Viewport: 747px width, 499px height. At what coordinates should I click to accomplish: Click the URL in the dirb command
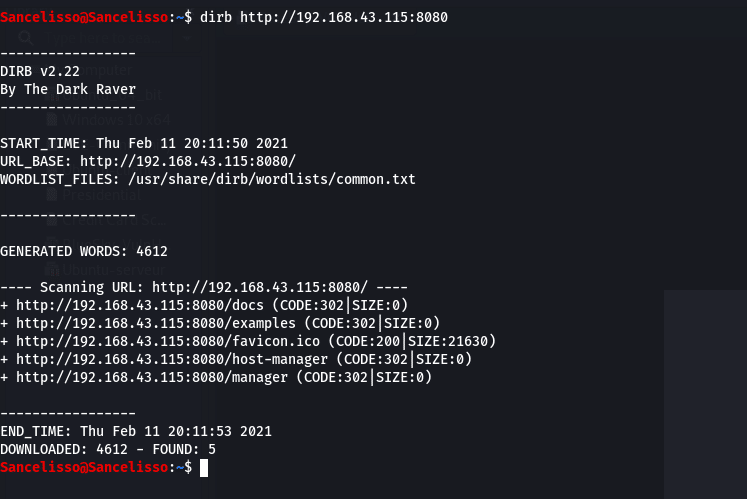point(344,18)
